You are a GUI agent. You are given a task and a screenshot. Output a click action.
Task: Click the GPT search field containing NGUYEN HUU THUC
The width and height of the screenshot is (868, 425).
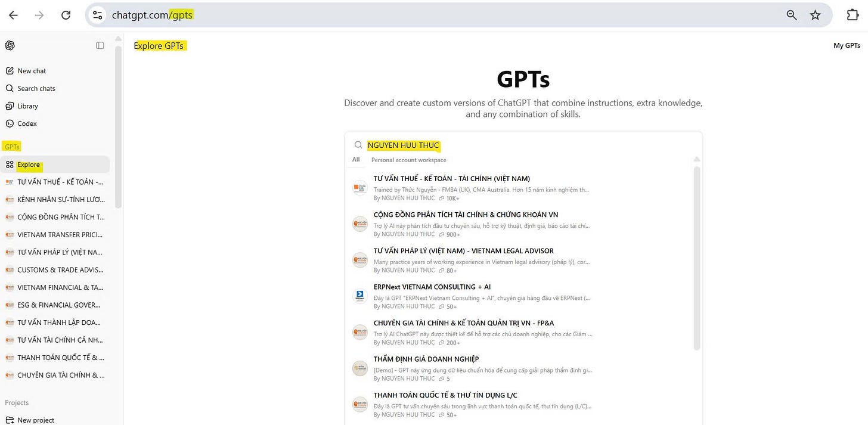(523, 145)
